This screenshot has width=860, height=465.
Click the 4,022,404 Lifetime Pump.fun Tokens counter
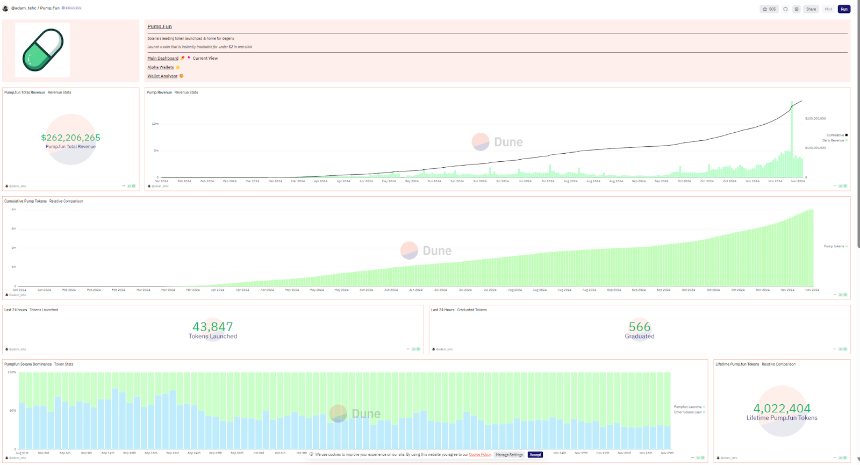pos(782,408)
